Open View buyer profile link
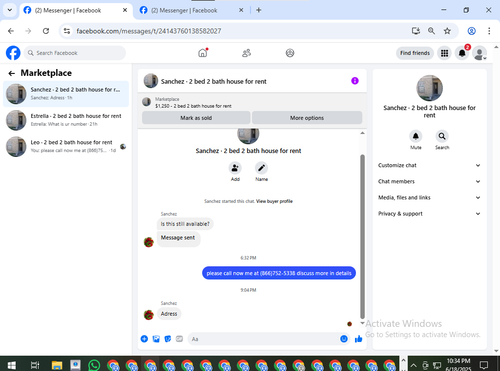 coord(274,201)
